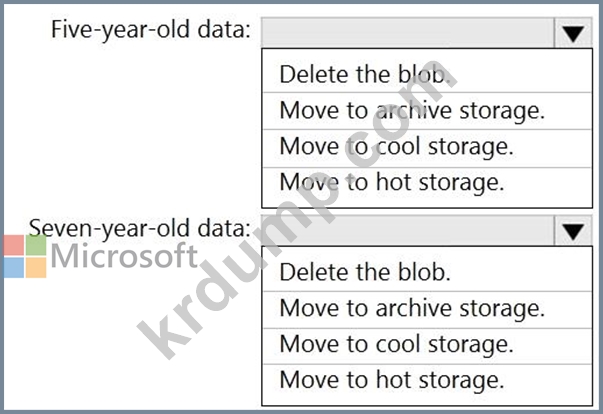The height and width of the screenshot is (414, 603).
Task: Select Move to archive storage for five-year-old data
Action: 412,110
